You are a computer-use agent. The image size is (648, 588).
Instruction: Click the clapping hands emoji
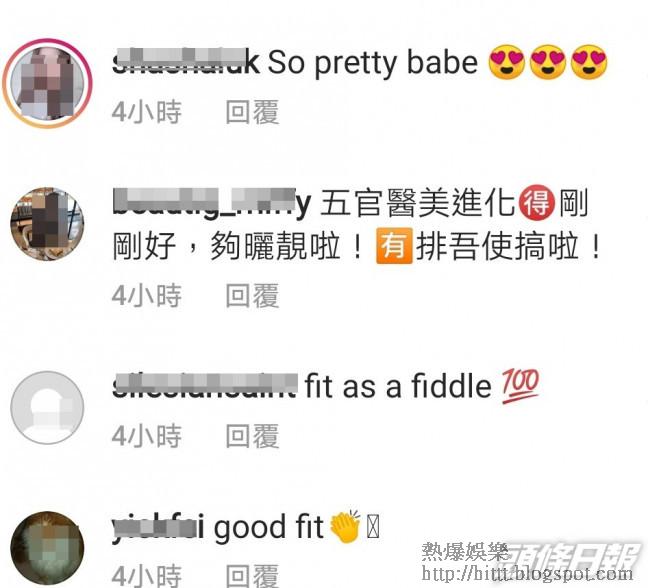coord(345,526)
